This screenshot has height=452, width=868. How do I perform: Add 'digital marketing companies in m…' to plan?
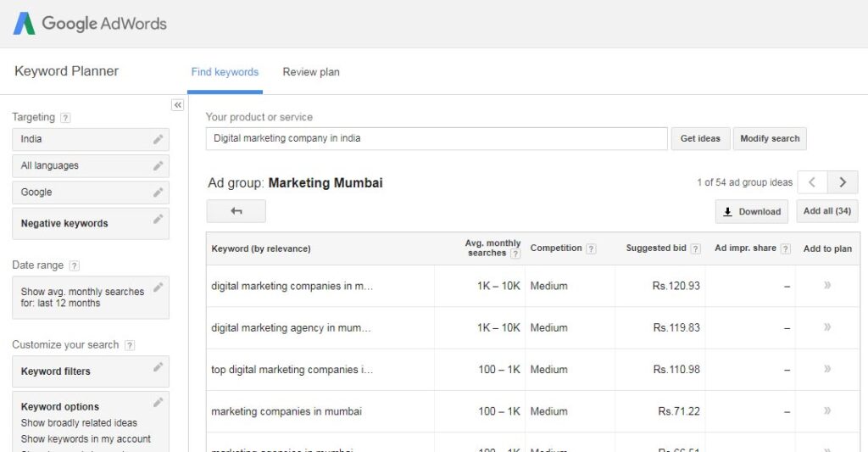[x=827, y=285]
